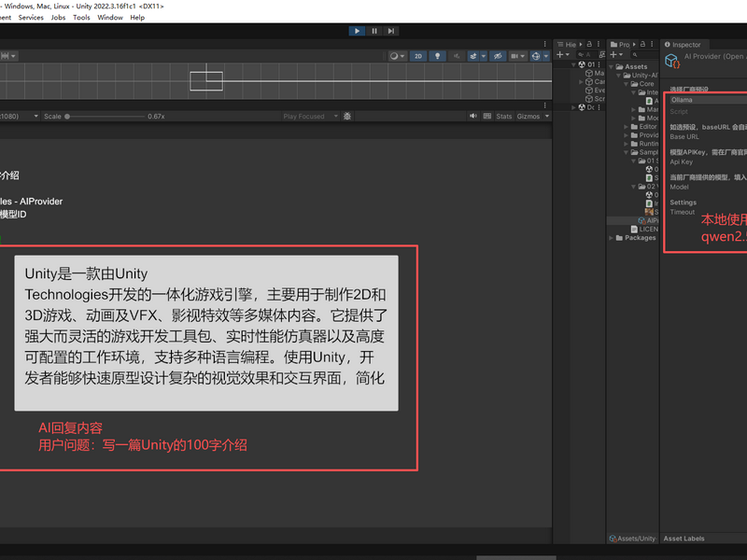This screenshot has height=560, width=747.
Task: Expand the Packages folder in Project
Action: tap(612, 238)
